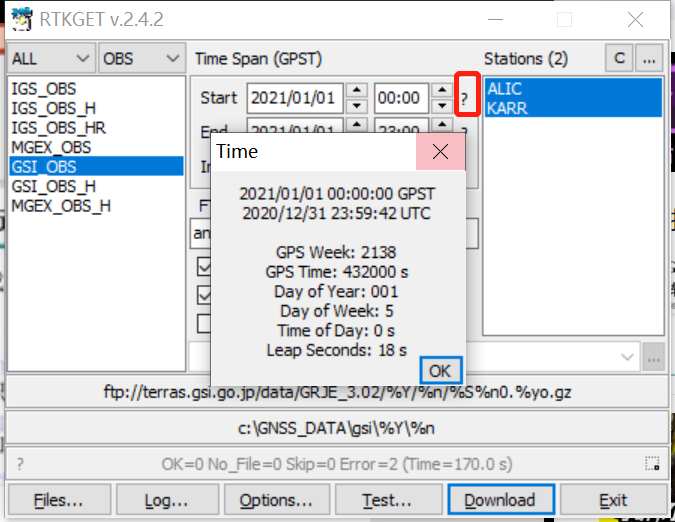675x522 pixels.
Task: Increment the start date with the up arrow
Action: pyautogui.click(x=356, y=90)
